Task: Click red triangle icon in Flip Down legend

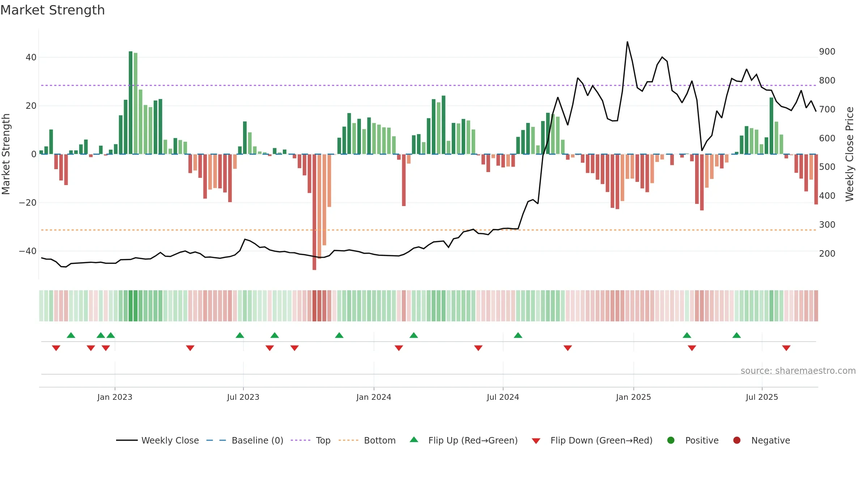Action: [536, 441]
